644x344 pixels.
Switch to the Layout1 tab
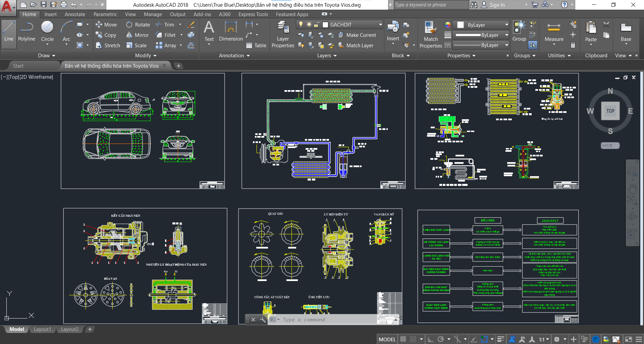tap(42, 329)
